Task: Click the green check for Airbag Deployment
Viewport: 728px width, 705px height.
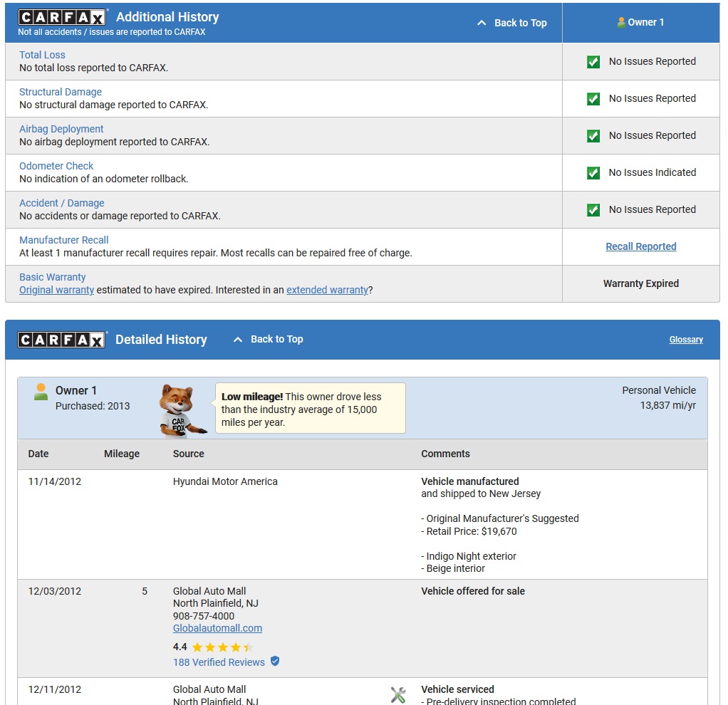Action: [x=593, y=136]
